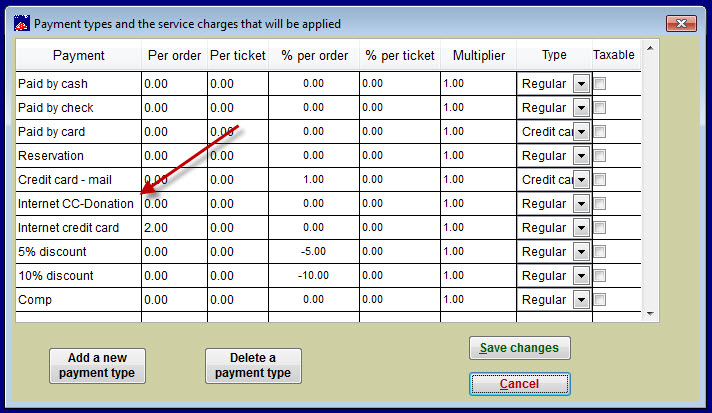Tick Taxable for Internet CC-Donation
The image size is (712, 413).
pyautogui.click(x=600, y=204)
